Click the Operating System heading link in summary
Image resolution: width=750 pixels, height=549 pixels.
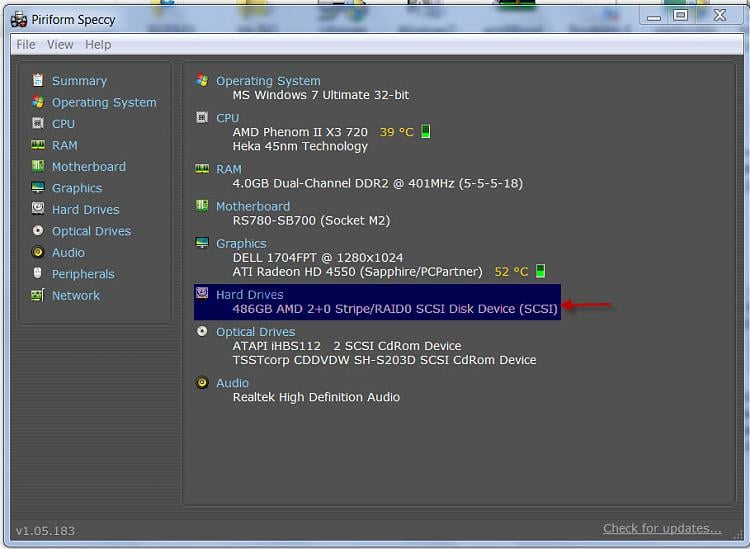click(268, 81)
